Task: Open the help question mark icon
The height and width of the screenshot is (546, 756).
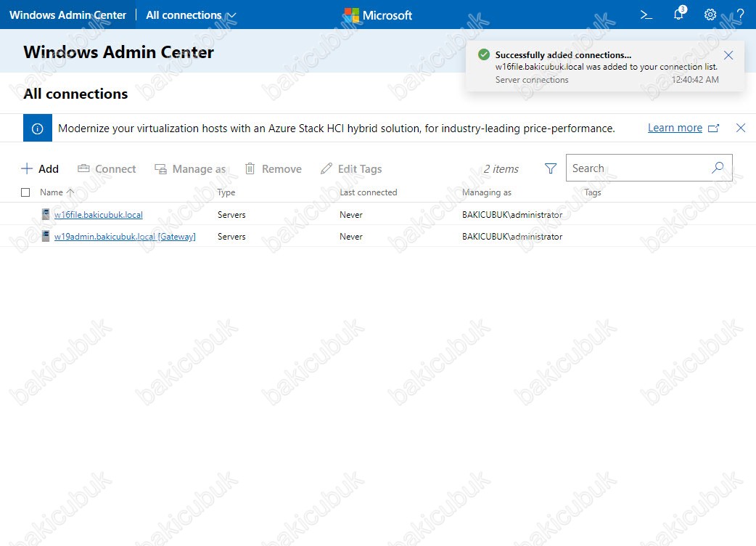Action: (741, 15)
